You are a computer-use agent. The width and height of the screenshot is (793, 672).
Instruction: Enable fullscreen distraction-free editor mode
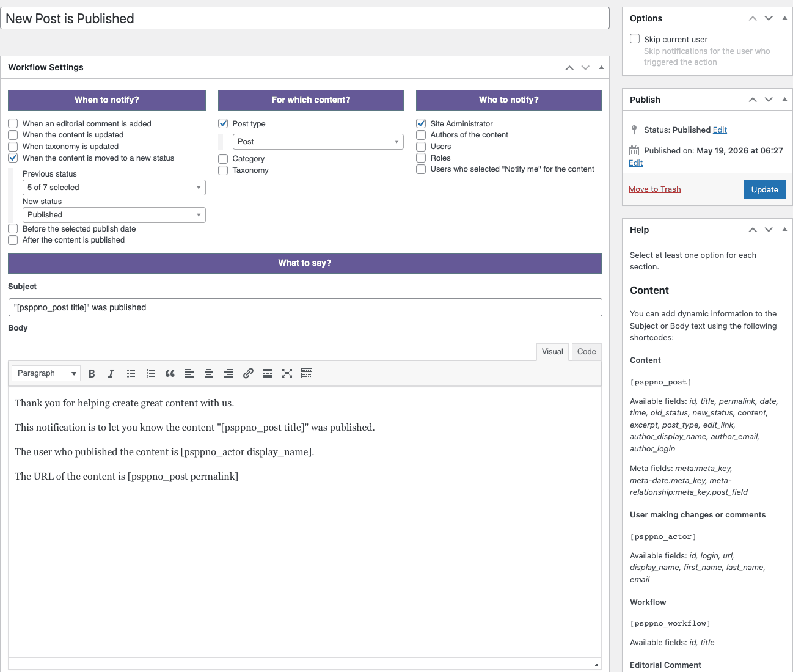pyautogui.click(x=287, y=373)
